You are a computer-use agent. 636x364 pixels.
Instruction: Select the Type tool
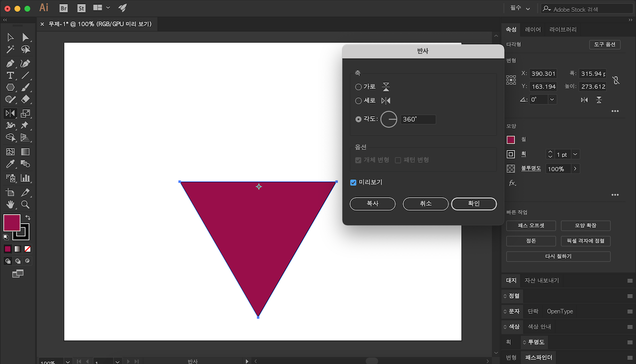click(x=10, y=75)
